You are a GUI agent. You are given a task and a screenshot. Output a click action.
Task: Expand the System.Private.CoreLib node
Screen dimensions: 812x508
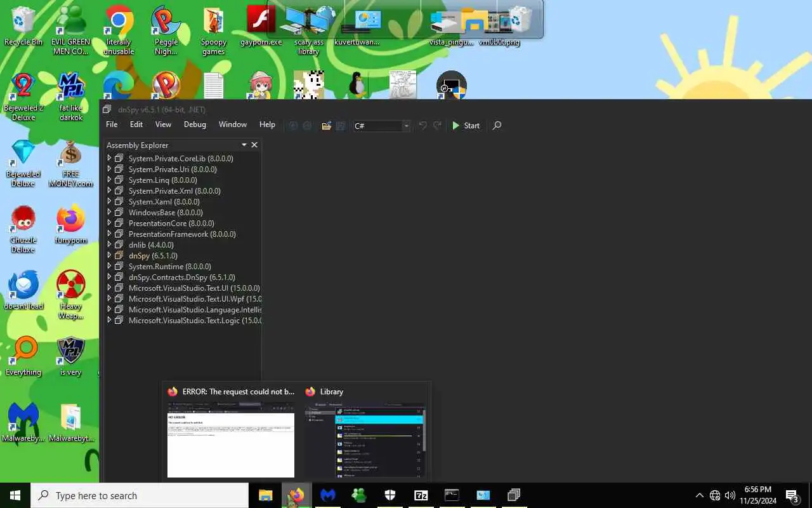109,158
